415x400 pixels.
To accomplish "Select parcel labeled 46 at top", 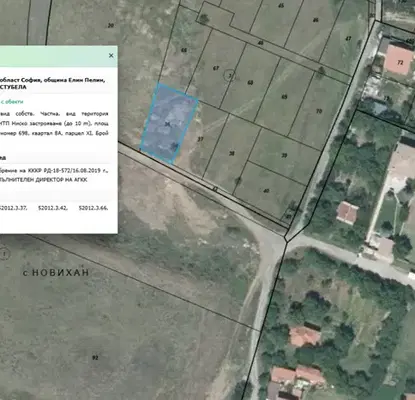I will (x=315, y=20).
